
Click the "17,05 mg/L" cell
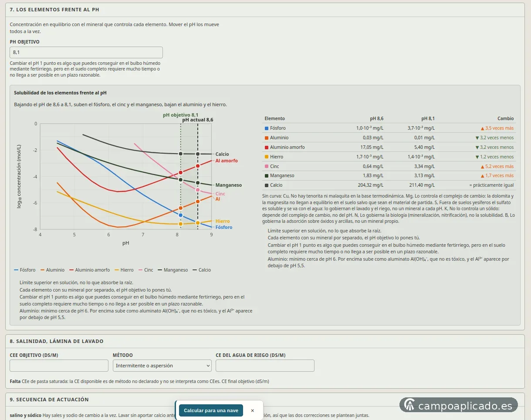[372, 147]
